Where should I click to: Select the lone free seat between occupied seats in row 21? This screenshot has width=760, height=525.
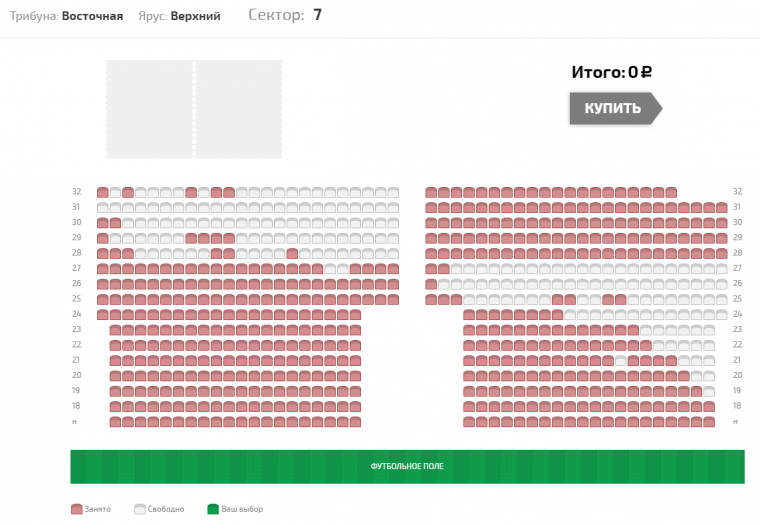point(620,361)
